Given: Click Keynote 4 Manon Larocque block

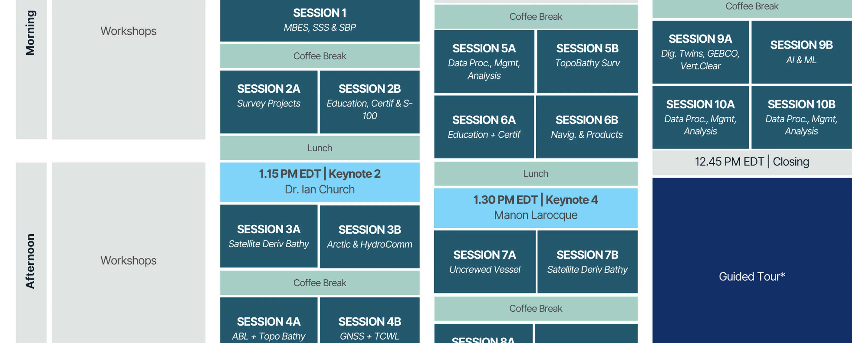Looking at the screenshot, I should pyautogui.click(x=535, y=208).
